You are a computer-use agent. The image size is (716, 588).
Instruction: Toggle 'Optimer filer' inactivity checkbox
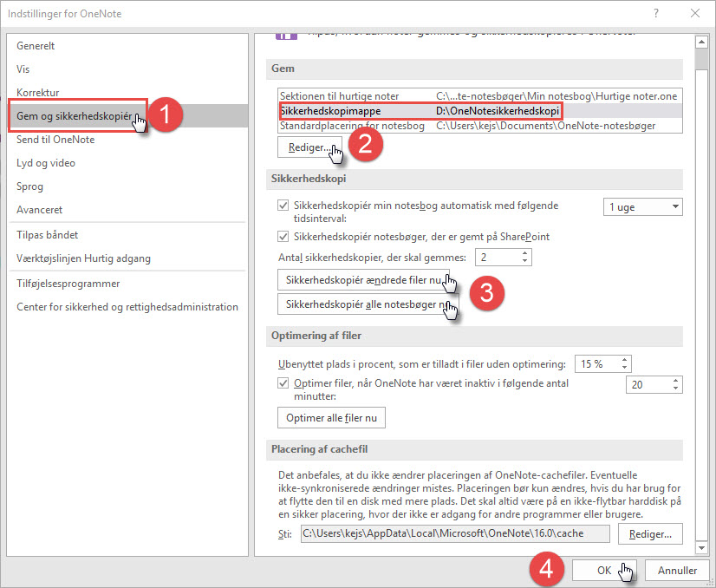pyautogui.click(x=283, y=382)
